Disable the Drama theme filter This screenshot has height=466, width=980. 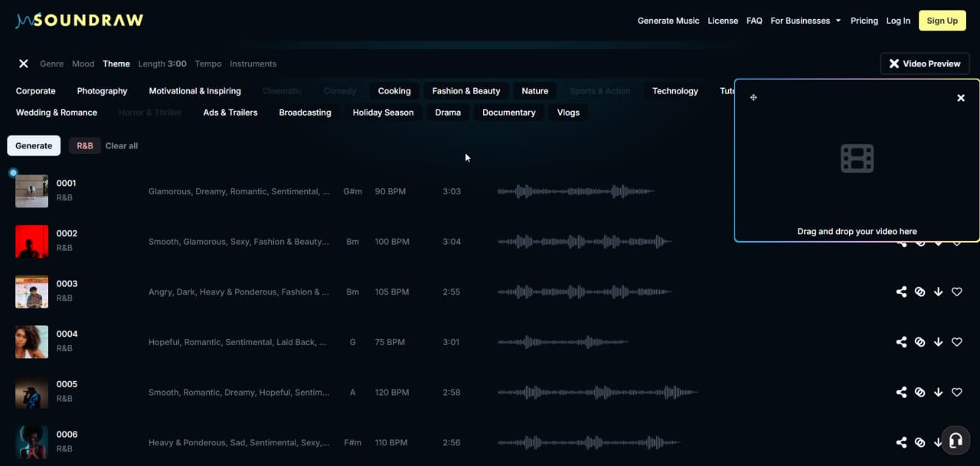[x=448, y=112]
